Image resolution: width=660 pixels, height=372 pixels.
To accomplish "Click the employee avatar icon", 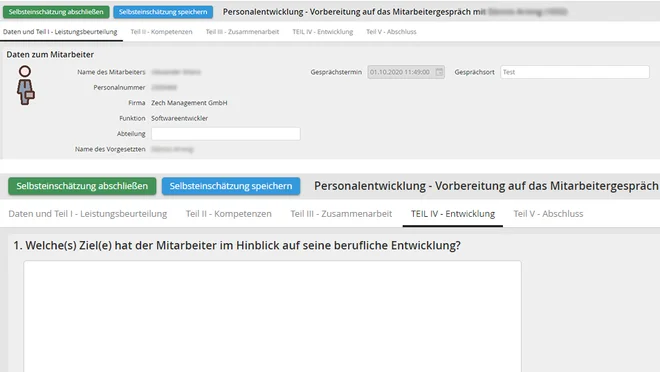I will 25,85.
